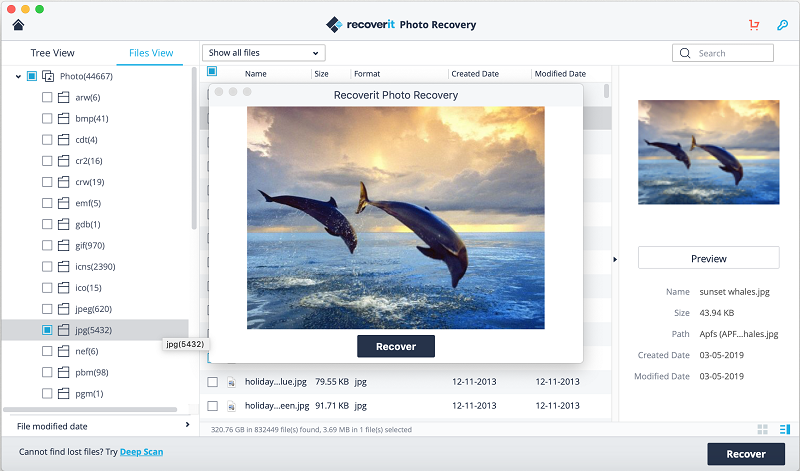Click the large dolphin preview image
This screenshot has width=800, height=471.
click(396, 217)
